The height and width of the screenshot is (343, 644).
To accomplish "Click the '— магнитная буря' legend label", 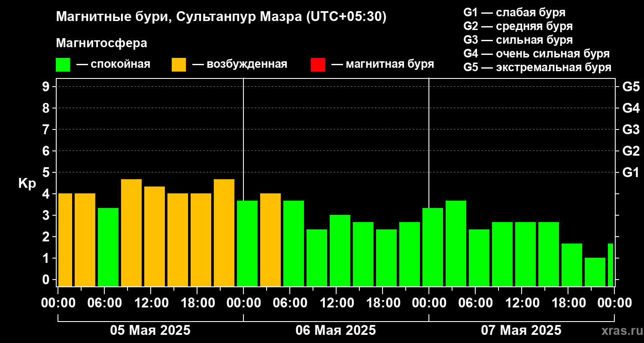I will [383, 64].
